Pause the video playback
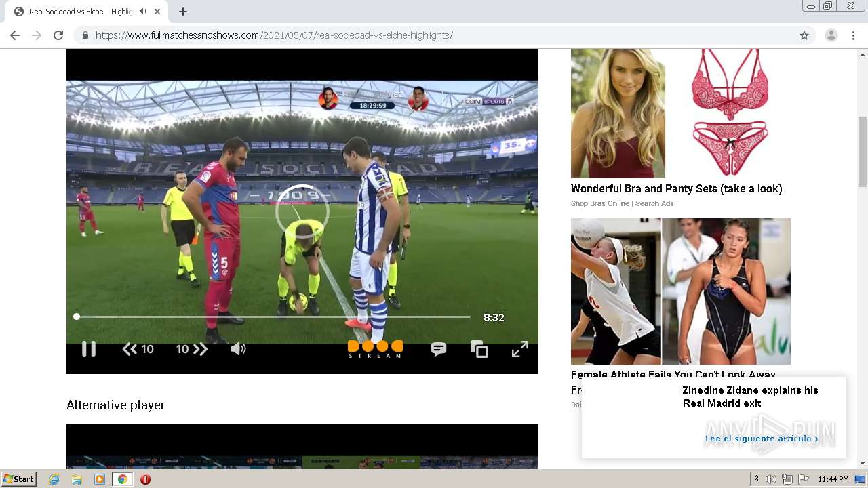Viewport: 868px width, 488px height. coord(89,349)
